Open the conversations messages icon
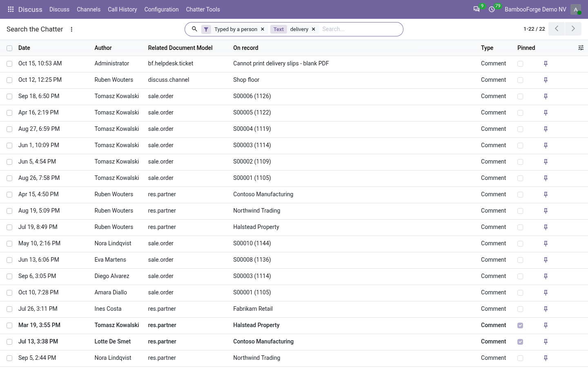Image resolution: width=588 pixels, height=368 pixels. coord(477,9)
